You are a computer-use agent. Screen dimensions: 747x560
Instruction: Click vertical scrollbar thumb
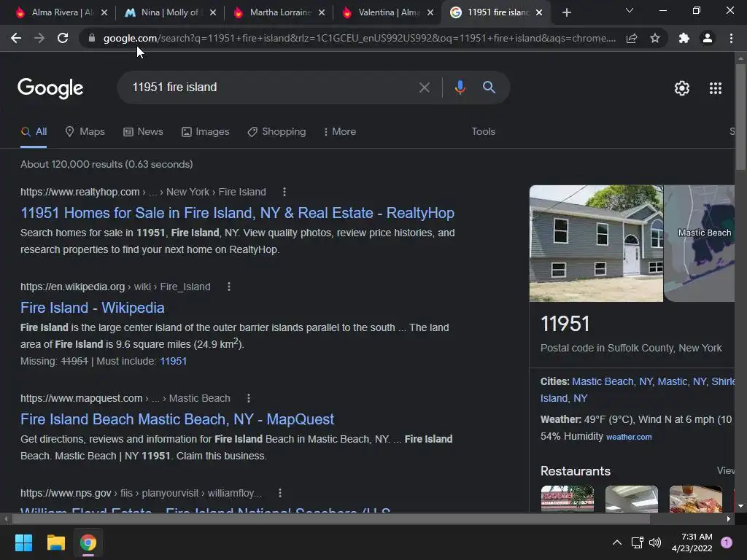point(740,117)
